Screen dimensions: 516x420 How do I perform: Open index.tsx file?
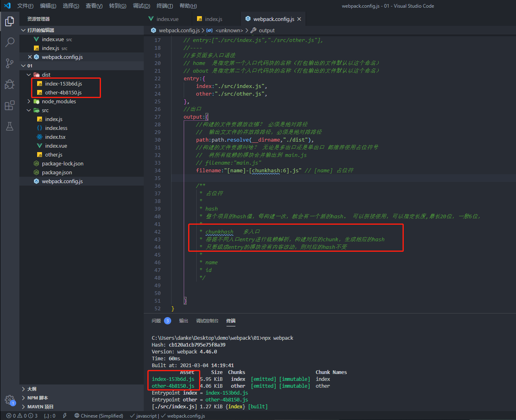point(82,137)
